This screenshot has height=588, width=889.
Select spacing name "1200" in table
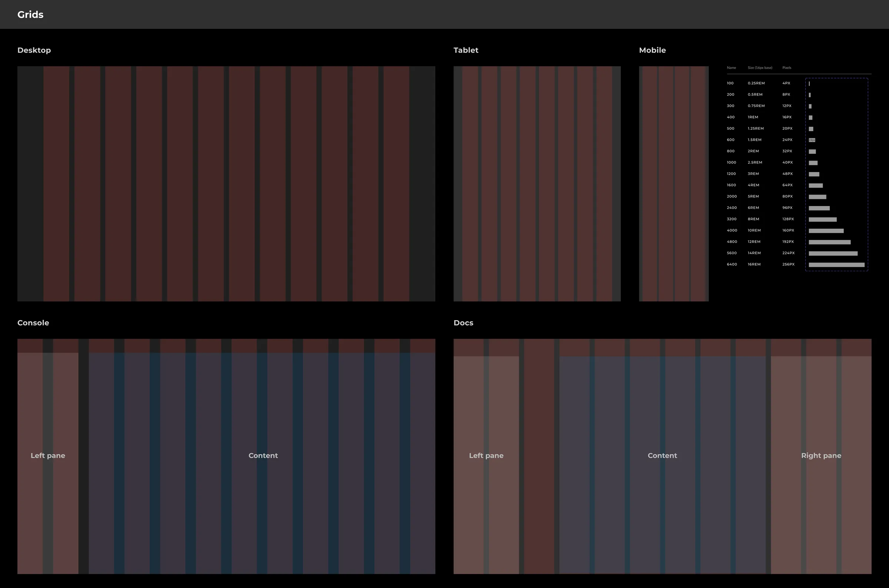click(731, 174)
